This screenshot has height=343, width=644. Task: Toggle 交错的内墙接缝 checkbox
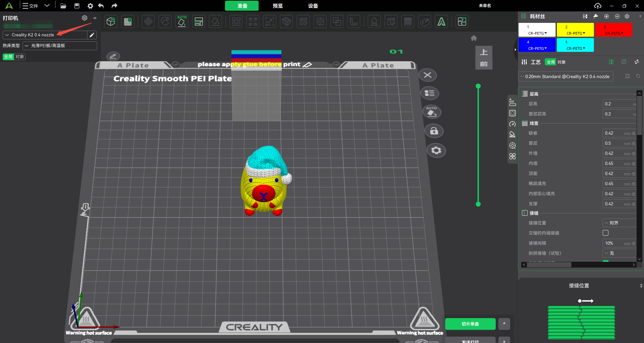[606, 233]
